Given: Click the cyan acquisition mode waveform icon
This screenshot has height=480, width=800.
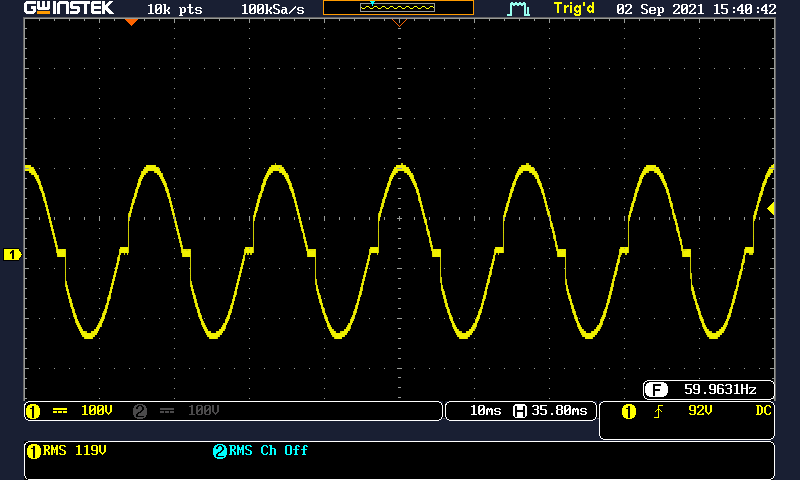Looking at the screenshot, I should [518, 9].
